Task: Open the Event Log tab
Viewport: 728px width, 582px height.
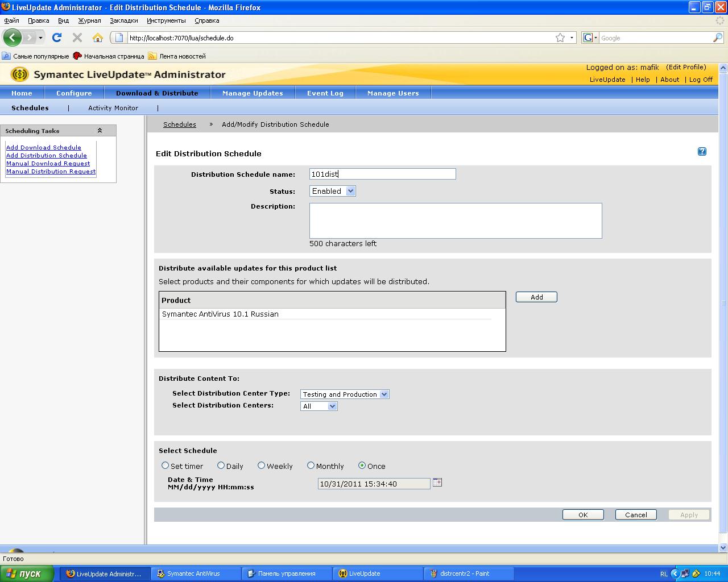Action: (325, 93)
